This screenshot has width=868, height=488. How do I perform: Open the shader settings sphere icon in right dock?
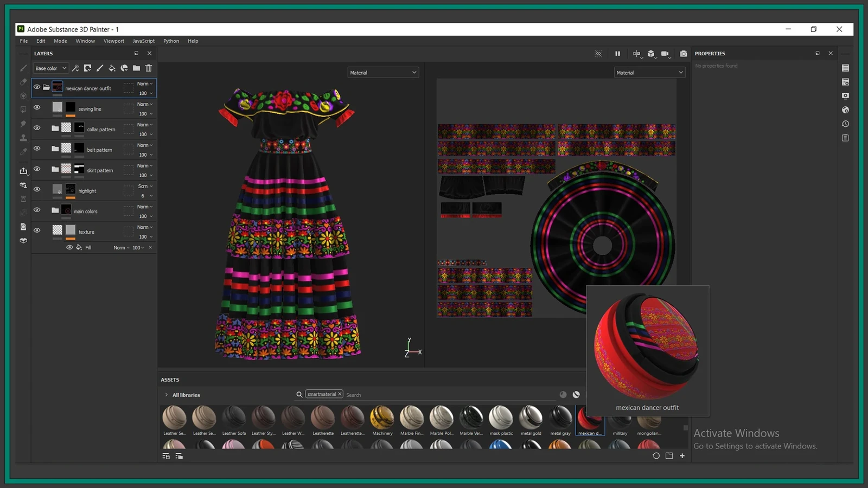coord(845,110)
